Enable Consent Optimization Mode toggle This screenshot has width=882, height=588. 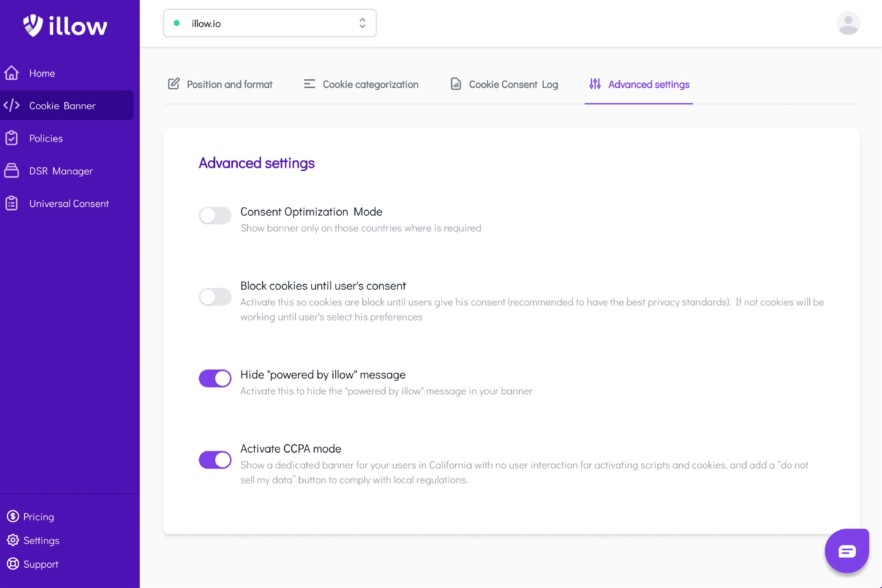point(215,216)
